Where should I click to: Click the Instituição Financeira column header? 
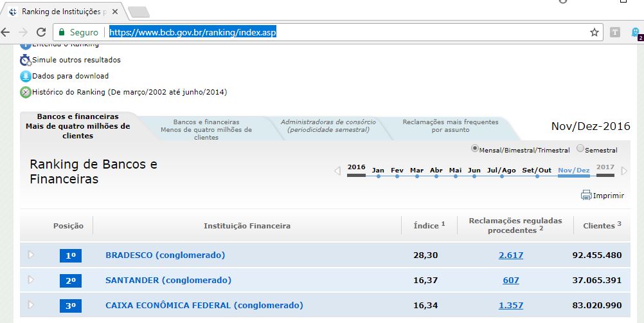pos(247,226)
